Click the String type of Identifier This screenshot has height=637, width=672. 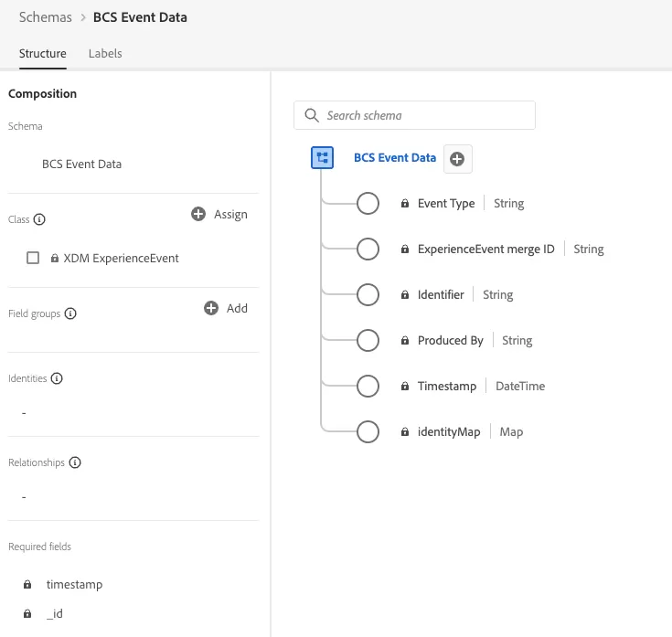click(x=498, y=294)
